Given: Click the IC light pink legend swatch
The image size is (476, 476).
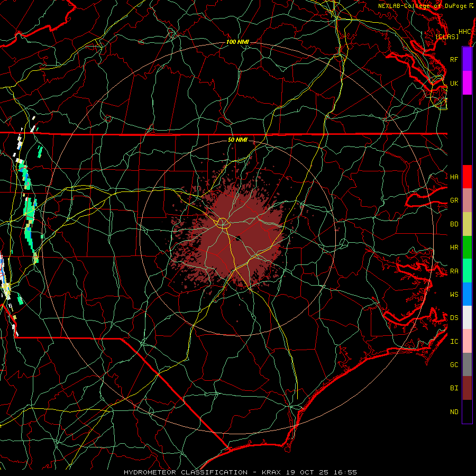Looking at the screenshot, I should tap(467, 341).
